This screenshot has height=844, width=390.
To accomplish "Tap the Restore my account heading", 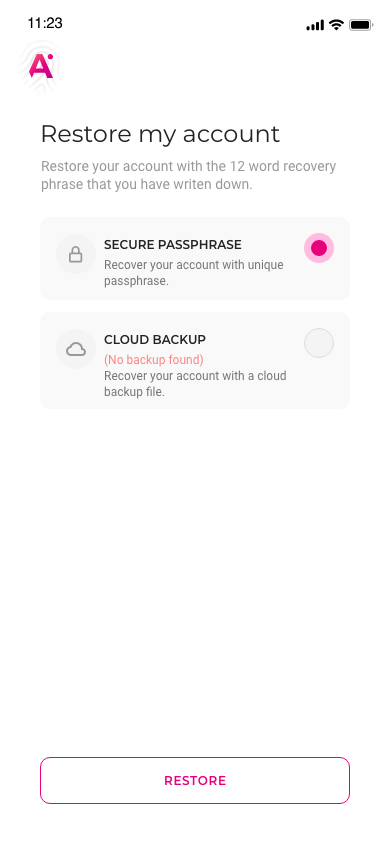I will [x=160, y=133].
